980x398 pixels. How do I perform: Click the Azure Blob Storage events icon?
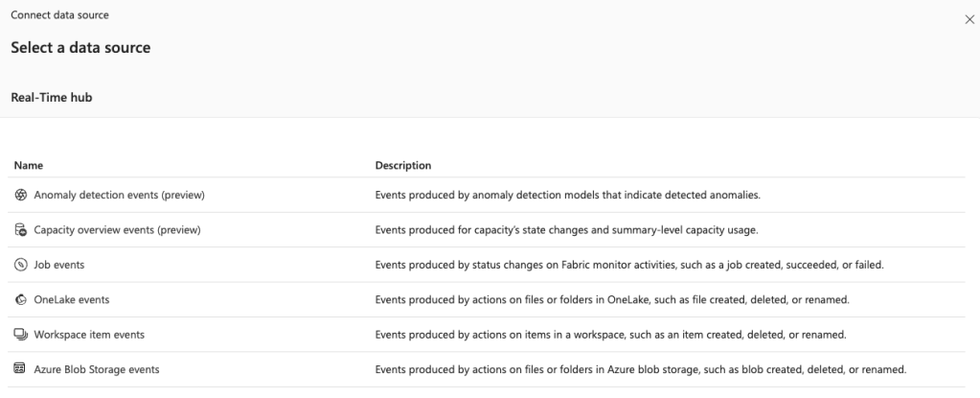click(x=21, y=368)
